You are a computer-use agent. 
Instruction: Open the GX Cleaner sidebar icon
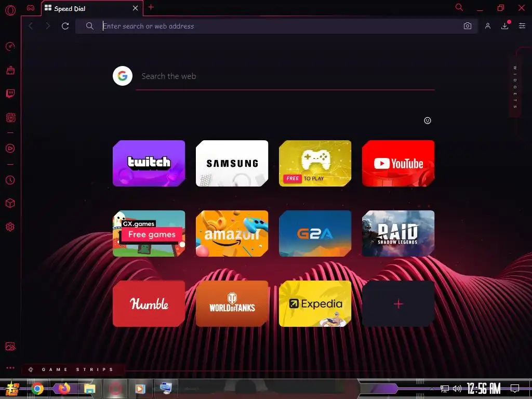(10, 70)
